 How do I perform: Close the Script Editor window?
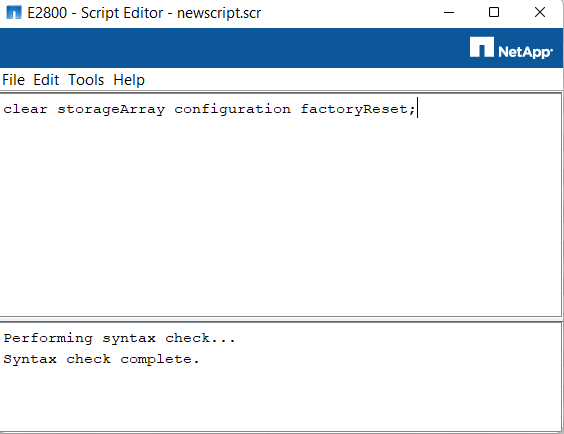540,13
